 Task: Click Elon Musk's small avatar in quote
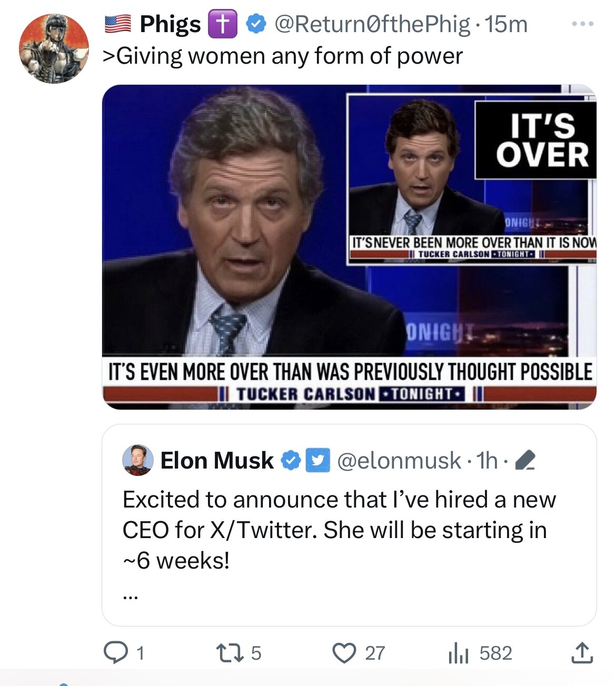138,460
